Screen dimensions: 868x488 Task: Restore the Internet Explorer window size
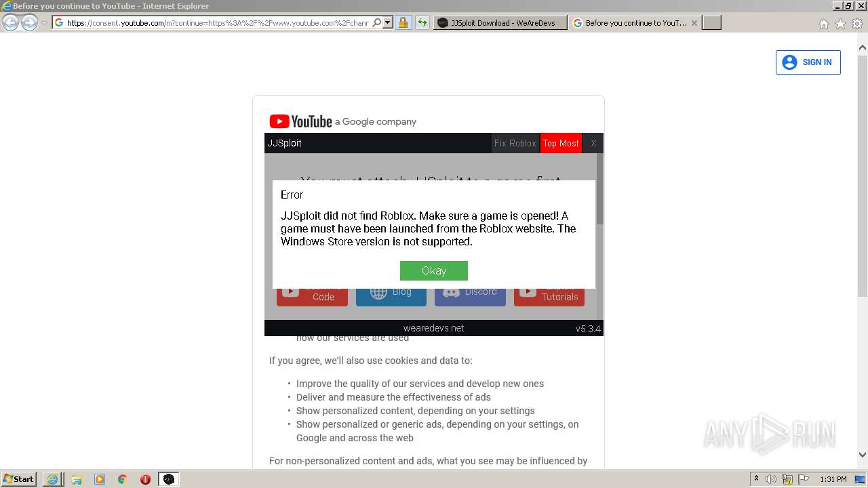tap(848, 6)
